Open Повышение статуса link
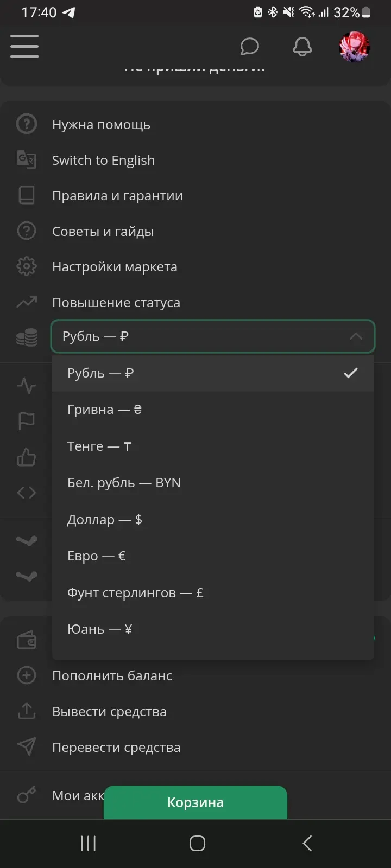 116,303
